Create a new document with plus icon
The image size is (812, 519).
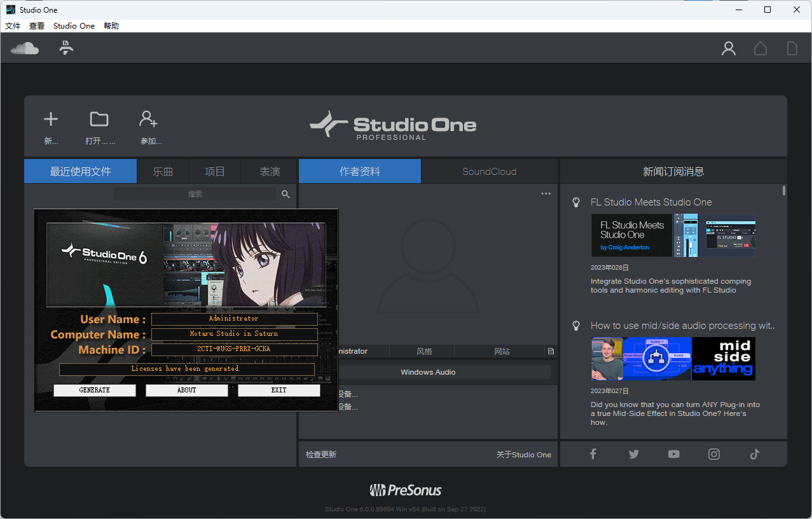tap(51, 119)
